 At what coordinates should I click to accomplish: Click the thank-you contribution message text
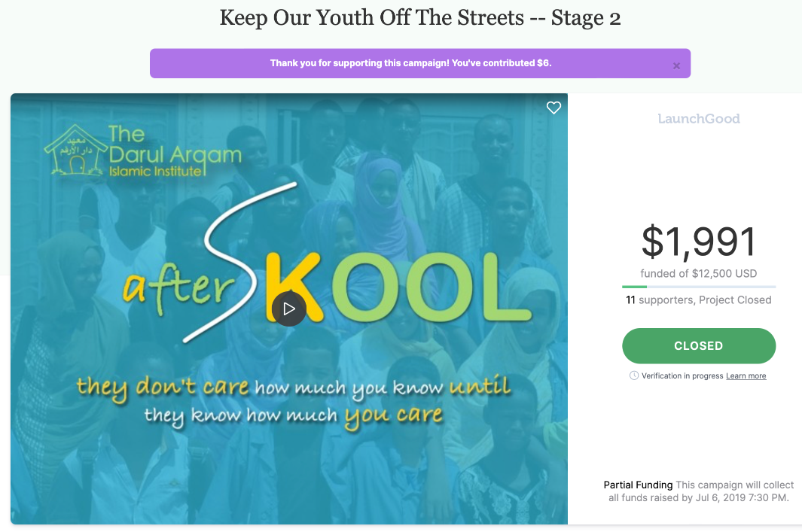(410, 63)
